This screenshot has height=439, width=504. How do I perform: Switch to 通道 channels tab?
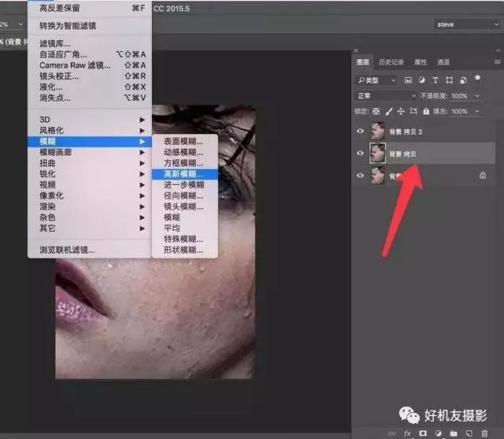click(x=443, y=61)
